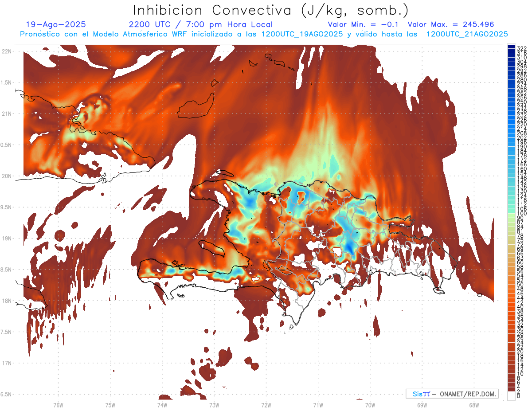Image resolution: width=532 pixels, height=411 pixels.
Task: Click the WRF forecast description line
Action: (x=264, y=34)
